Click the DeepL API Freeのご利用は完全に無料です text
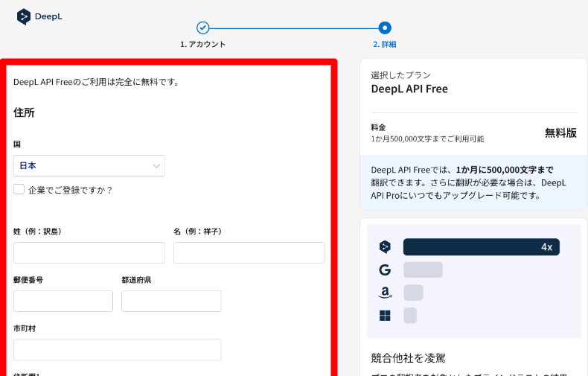 coord(96,82)
